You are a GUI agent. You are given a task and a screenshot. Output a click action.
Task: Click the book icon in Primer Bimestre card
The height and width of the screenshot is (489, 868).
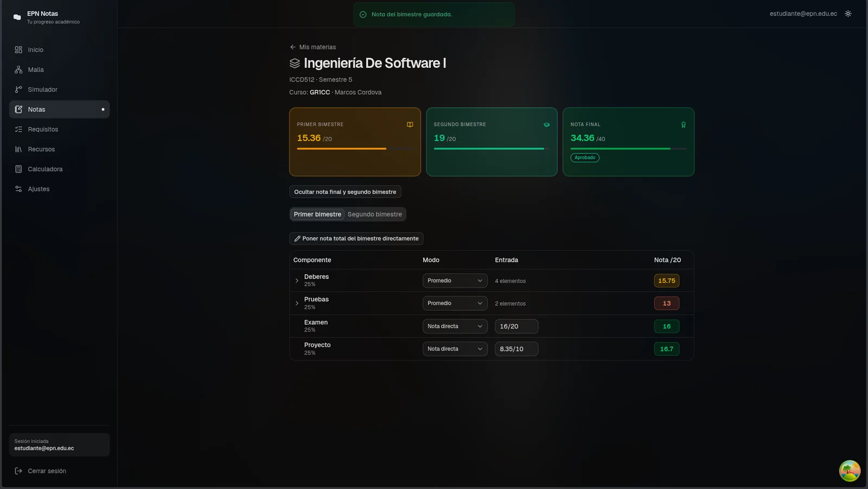pos(410,125)
